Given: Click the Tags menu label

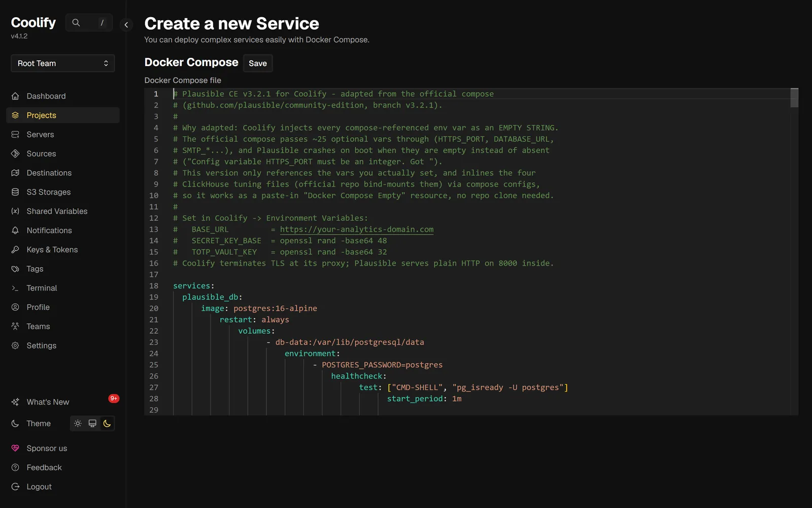Looking at the screenshot, I should coord(35,269).
